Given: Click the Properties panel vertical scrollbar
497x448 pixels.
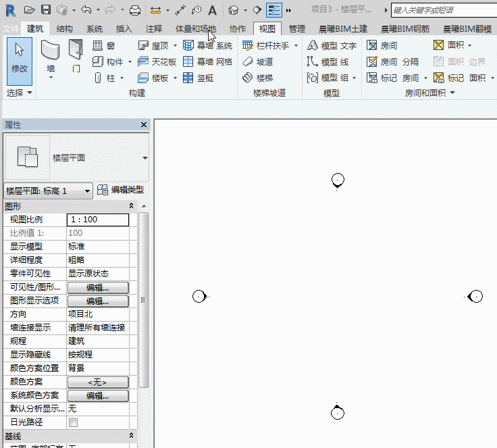Looking at the screenshot, I should (x=144, y=300).
